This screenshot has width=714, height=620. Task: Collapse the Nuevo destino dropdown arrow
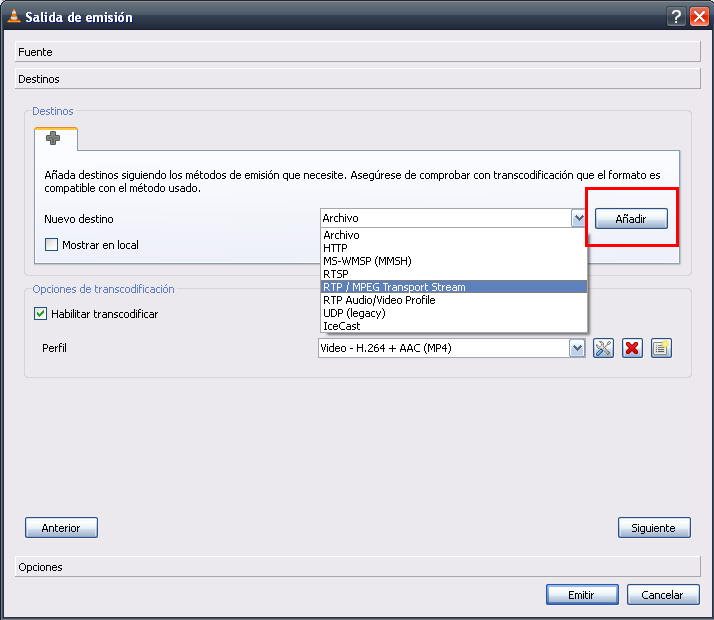[578, 219]
